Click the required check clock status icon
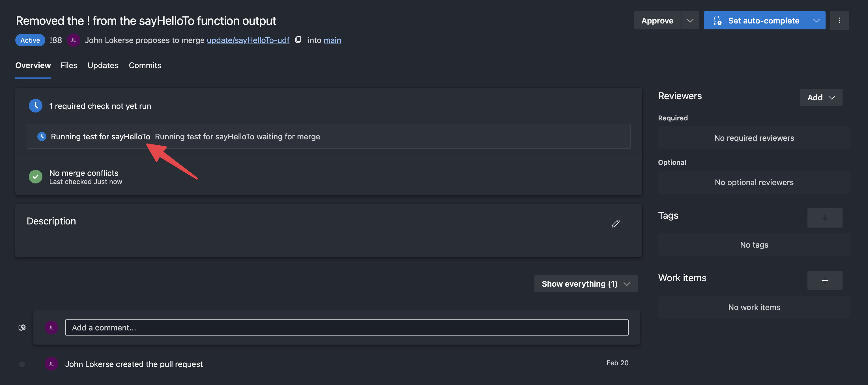868x385 pixels. coord(35,106)
